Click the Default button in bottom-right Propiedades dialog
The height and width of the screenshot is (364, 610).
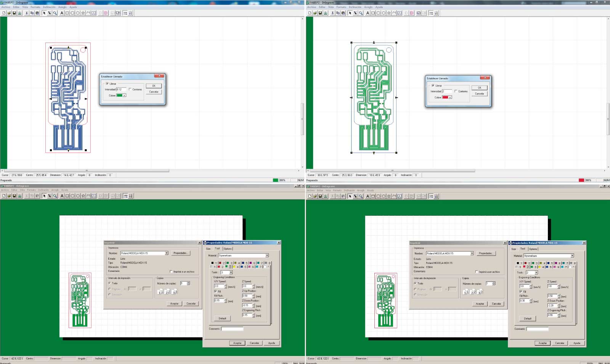[528, 319]
